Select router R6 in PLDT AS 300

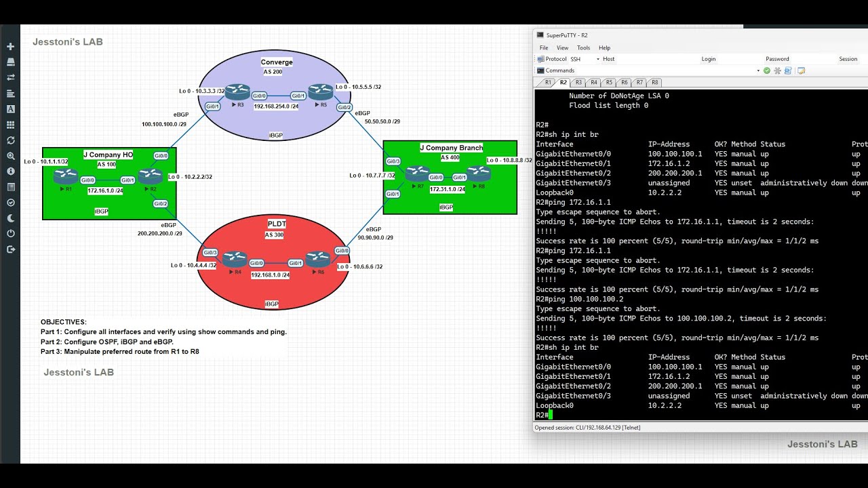317,258
